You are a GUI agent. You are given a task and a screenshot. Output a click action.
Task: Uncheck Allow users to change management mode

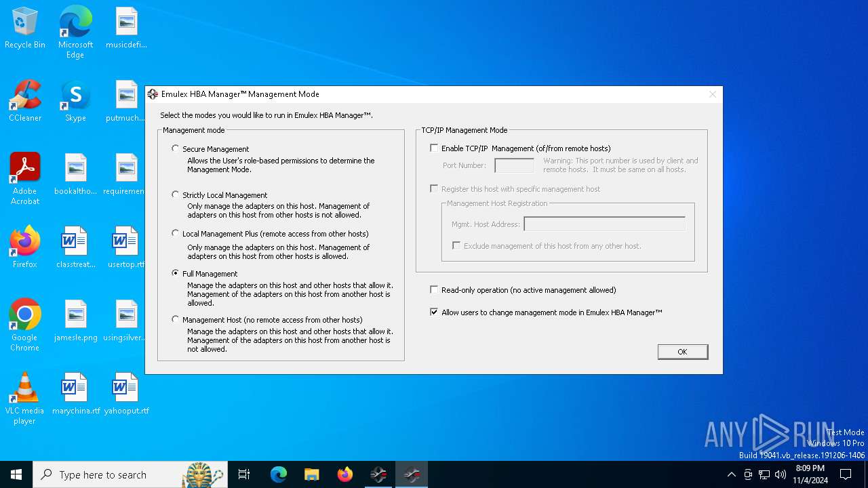(434, 312)
